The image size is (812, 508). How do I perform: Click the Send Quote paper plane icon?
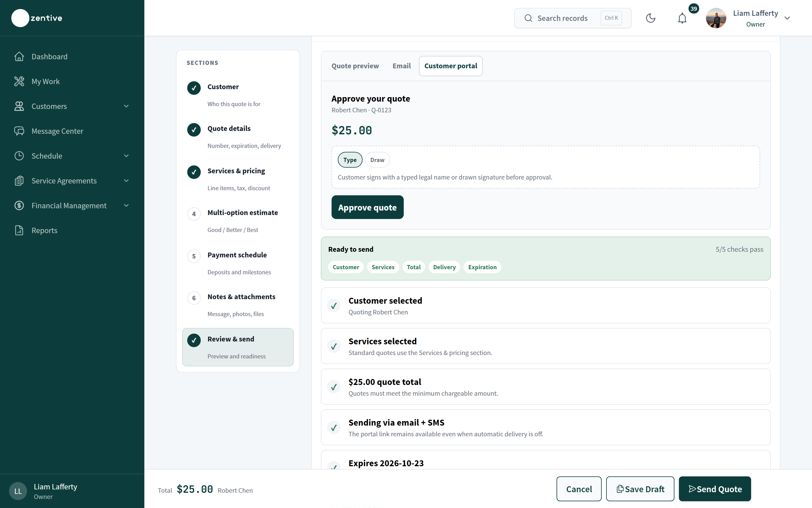(692, 489)
